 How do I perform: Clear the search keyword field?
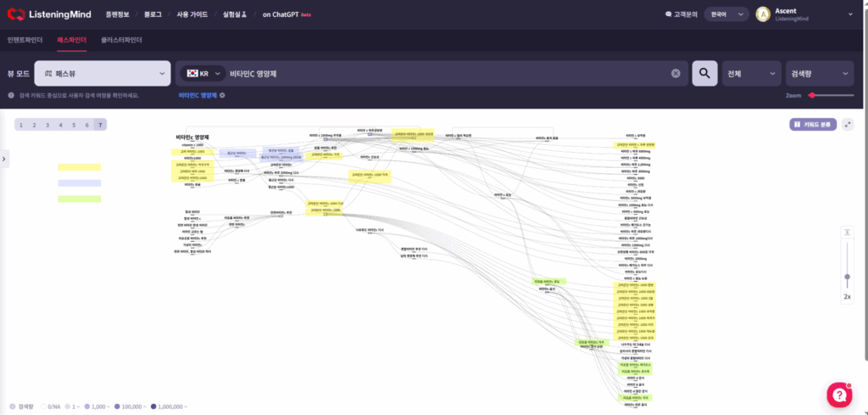pos(676,74)
